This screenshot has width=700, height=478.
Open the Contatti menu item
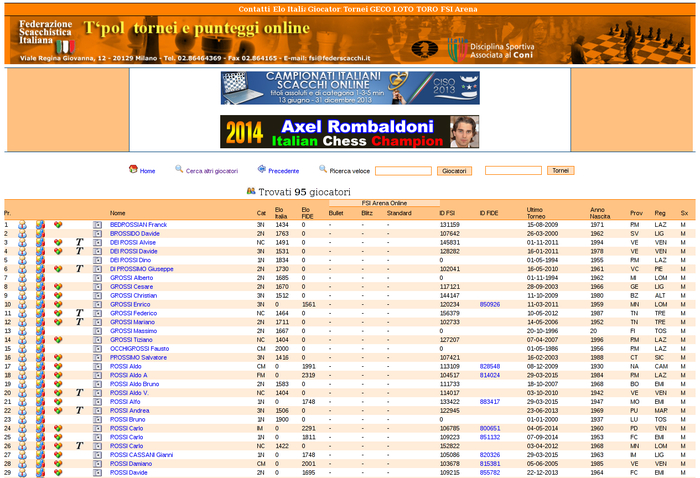coord(254,9)
